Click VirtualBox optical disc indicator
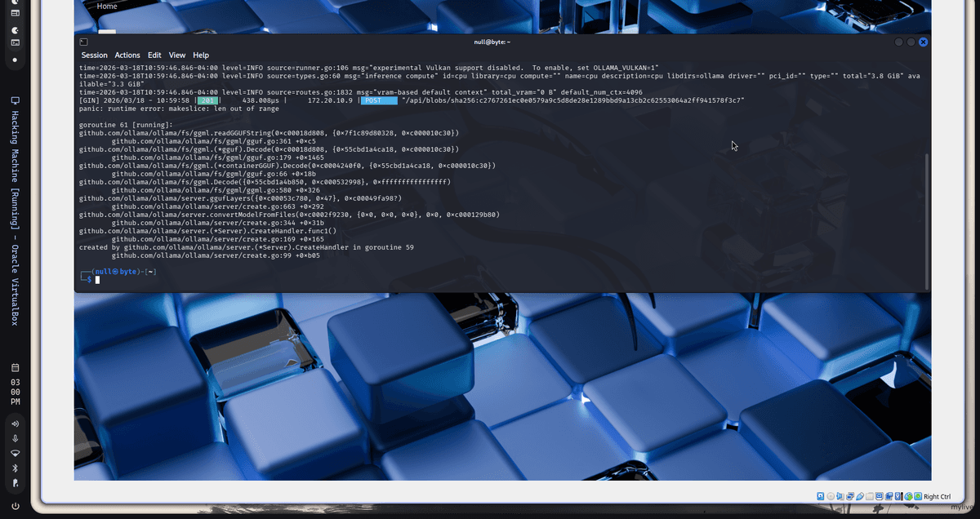The height and width of the screenshot is (519, 980). tap(831, 496)
